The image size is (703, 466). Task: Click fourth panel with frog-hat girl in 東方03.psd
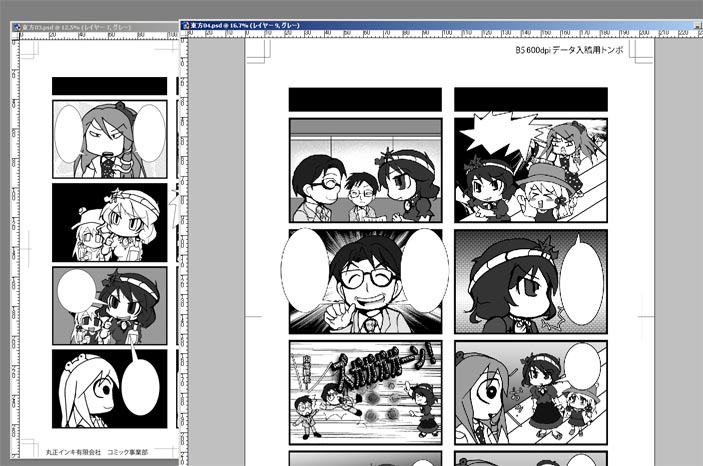[x=109, y=389]
